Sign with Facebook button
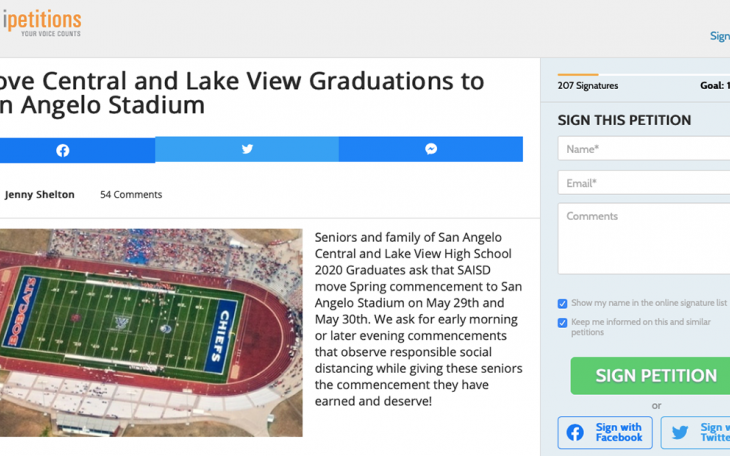The width and height of the screenshot is (730, 456). [605, 433]
